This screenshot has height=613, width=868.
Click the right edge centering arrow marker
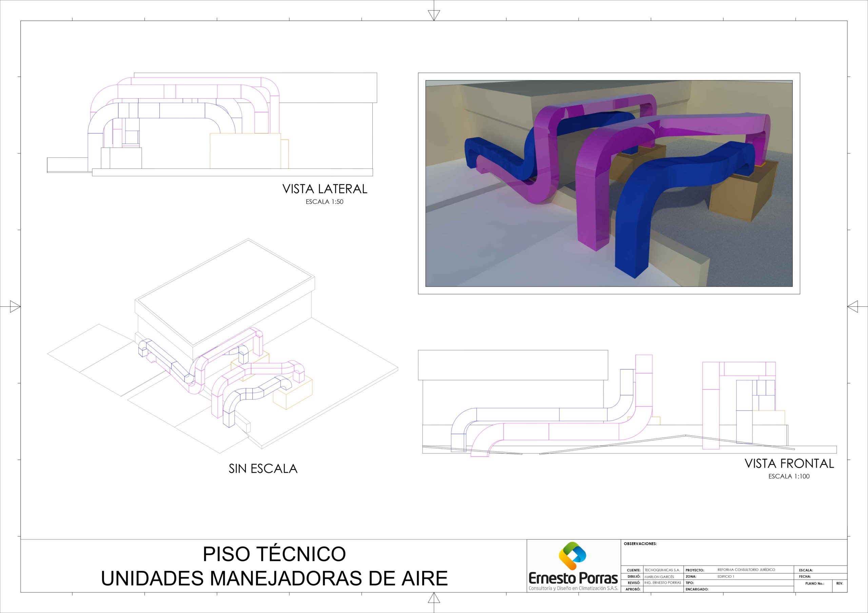pos(852,306)
